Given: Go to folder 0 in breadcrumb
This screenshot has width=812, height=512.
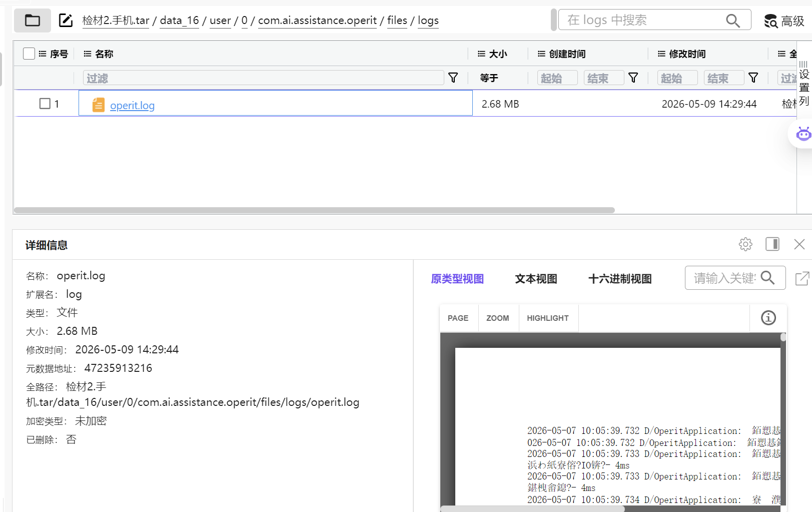Looking at the screenshot, I should 244,21.
